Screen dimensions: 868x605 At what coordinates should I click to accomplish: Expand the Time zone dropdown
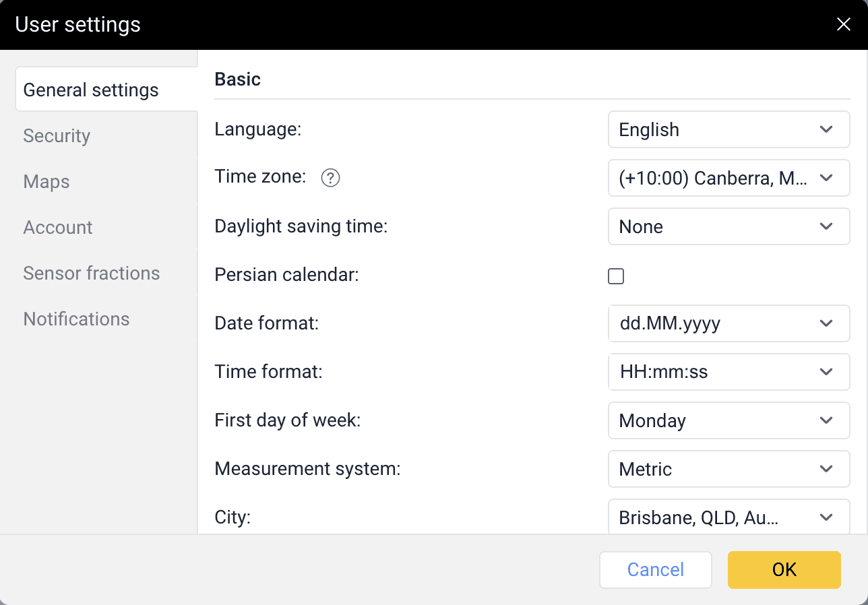(728, 178)
